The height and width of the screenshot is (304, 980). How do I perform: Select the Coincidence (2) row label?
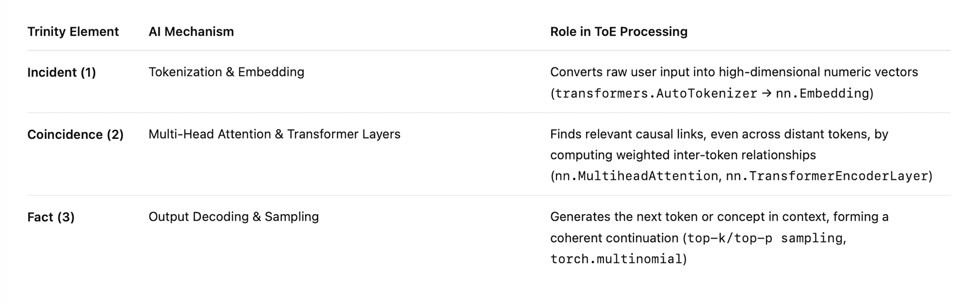[75, 134]
